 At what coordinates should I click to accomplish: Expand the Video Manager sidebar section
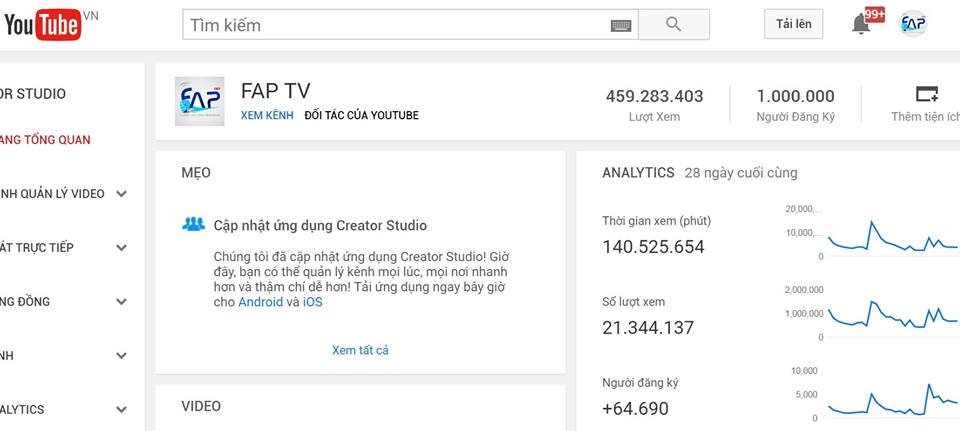pos(121,194)
